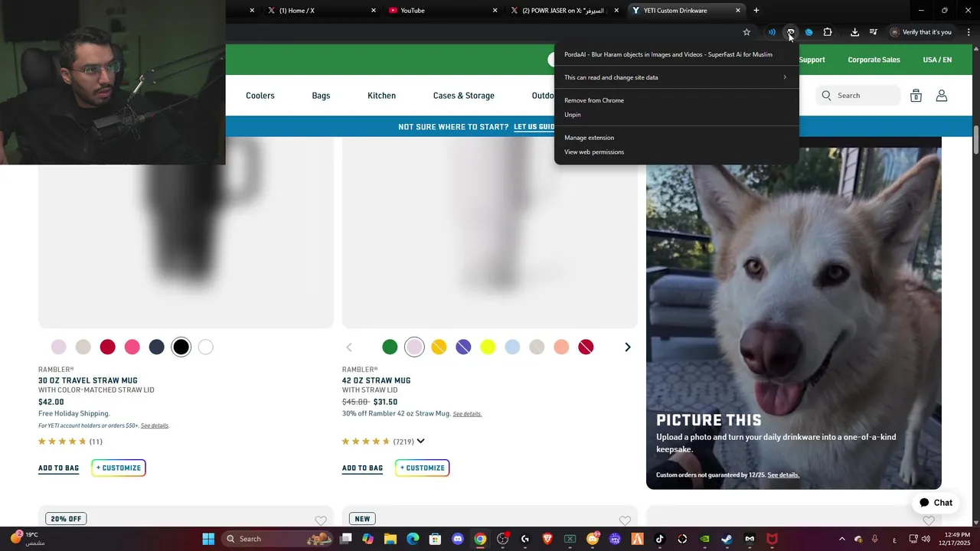Open the Coolers navigation menu
Image resolution: width=980 pixels, height=551 pixels.
(x=260, y=96)
